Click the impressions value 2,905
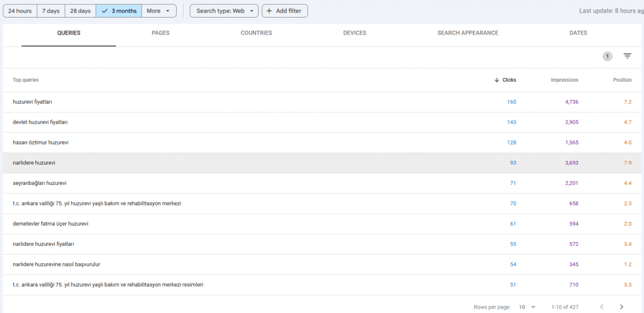The image size is (644, 313). coord(572,123)
